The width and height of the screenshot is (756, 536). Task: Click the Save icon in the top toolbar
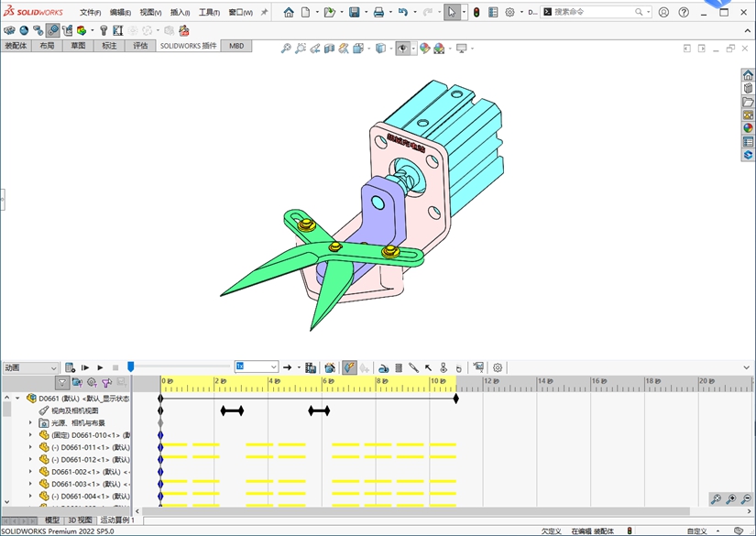point(354,13)
